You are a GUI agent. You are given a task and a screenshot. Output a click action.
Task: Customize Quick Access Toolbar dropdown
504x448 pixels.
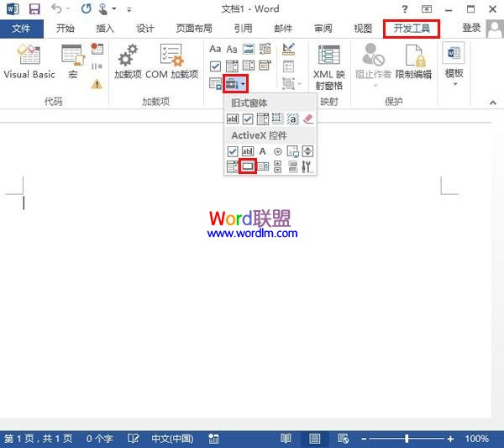pos(129,9)
